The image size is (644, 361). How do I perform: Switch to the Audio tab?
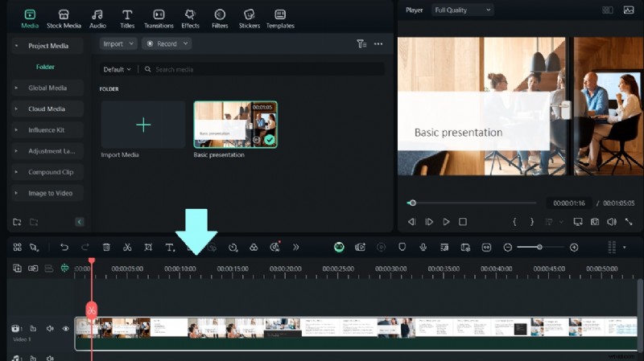click(97, 19)
